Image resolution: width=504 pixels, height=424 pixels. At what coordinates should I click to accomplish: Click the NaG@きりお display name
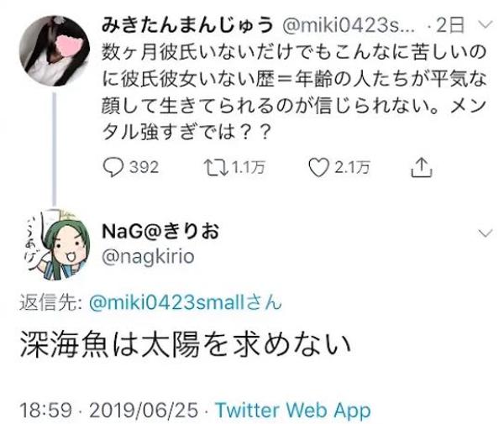[160, 231]
